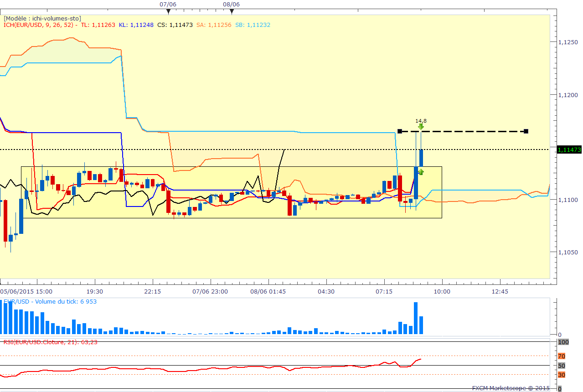
Task: Click the 1,1250 price axis label
Action: pos(568,42)
